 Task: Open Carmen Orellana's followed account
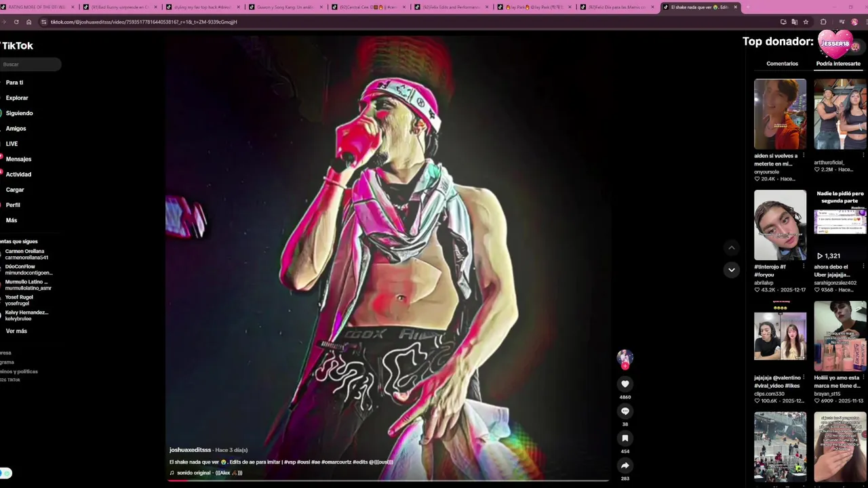pos(26,254)
